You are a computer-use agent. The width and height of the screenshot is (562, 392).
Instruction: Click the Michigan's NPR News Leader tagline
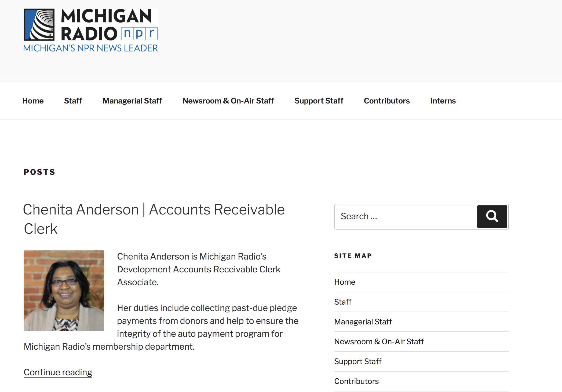pos(90,48)
